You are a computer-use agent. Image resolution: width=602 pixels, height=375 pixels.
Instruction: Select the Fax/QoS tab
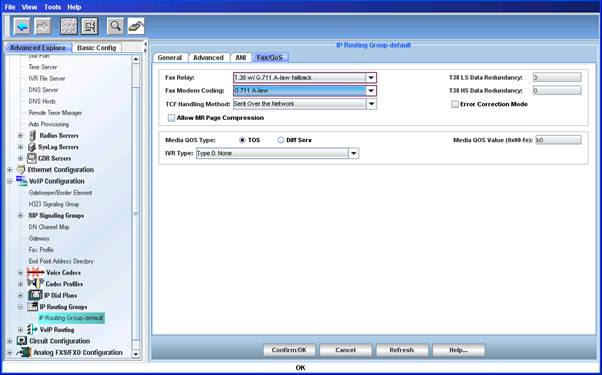coord(270,58)
